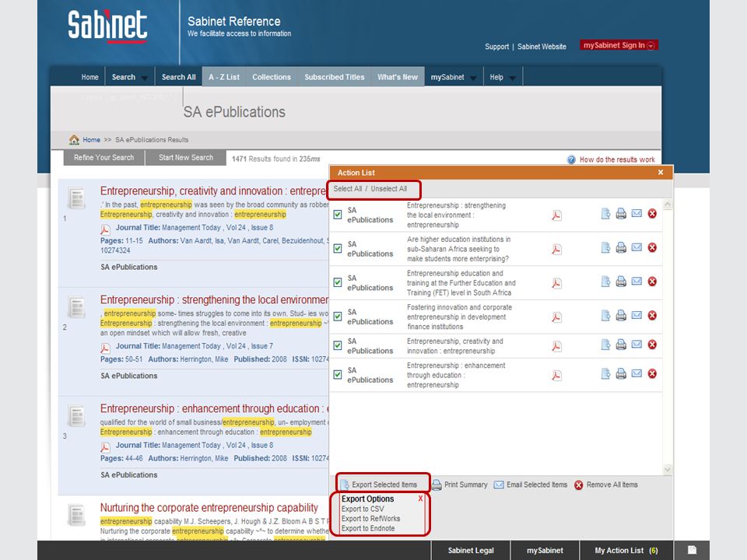Click Email Selected Items

point(530,485)
